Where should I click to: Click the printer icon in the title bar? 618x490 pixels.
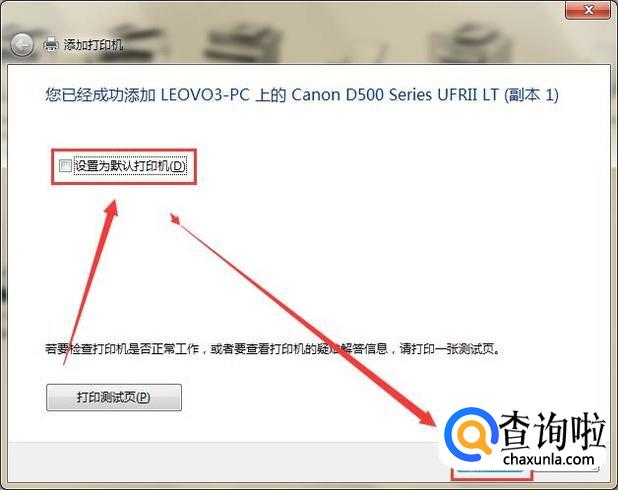click(51, 45)
